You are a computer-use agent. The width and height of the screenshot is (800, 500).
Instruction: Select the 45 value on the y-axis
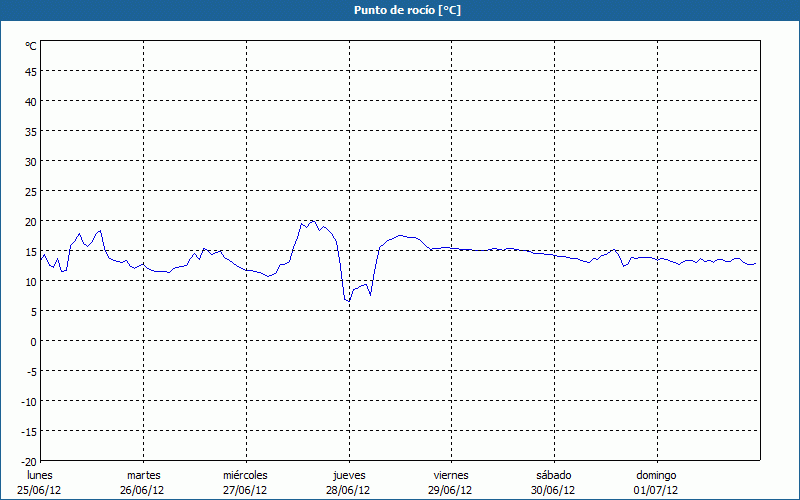click(x=31, y=71)
